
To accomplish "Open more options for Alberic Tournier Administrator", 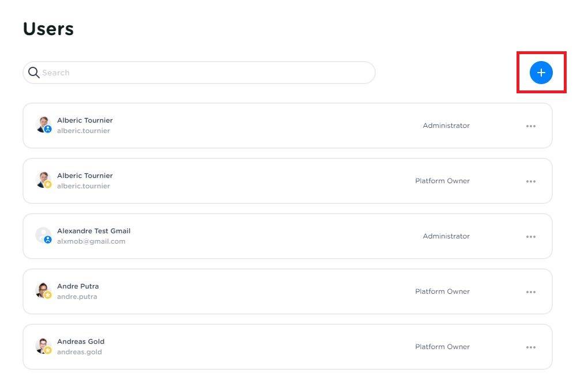I will point(530,126).
